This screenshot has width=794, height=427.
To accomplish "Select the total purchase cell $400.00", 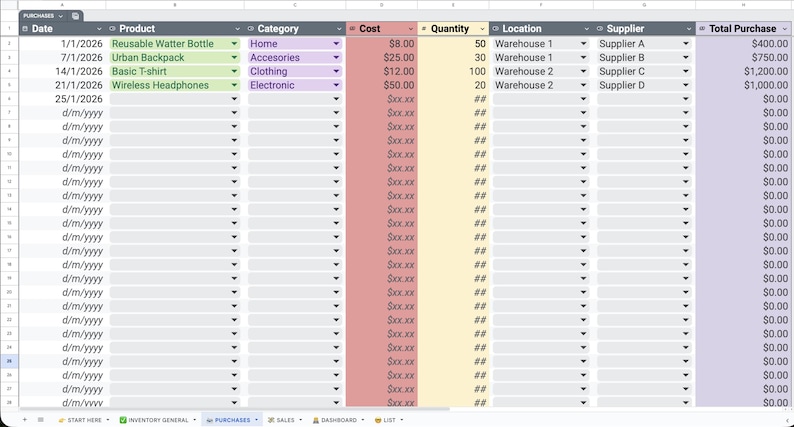I will point(744,44).
